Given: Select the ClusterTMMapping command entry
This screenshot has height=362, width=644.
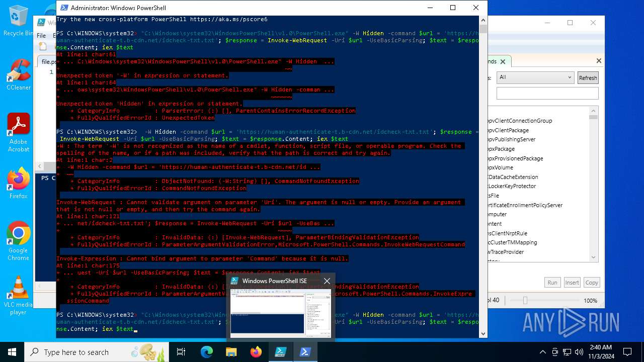Looking at the screenshot, I should tap(513, 242).
